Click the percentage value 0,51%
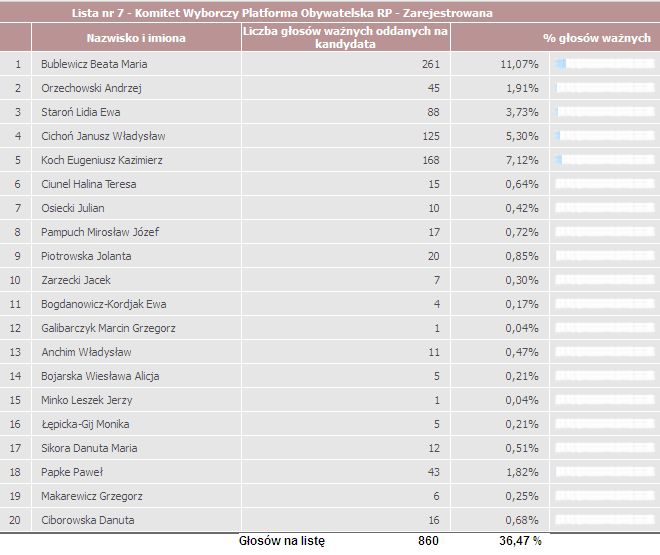This screenshot has width=660, height=555. tap(522, 448)
